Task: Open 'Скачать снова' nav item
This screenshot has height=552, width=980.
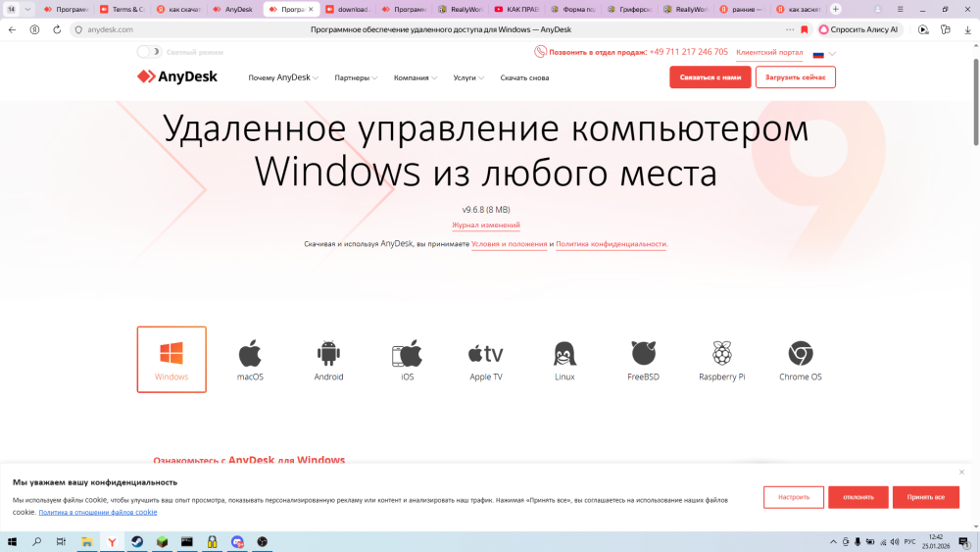Action: pos(524,78)
